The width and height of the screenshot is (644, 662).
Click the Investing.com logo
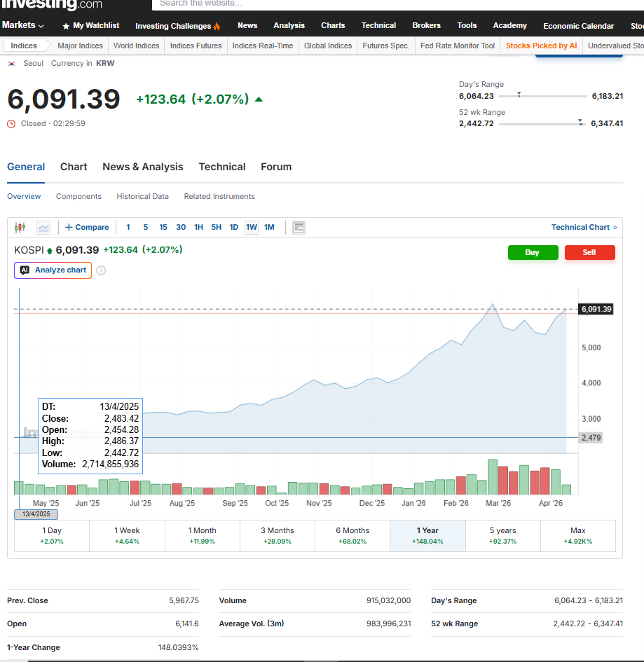coord(51,4)
